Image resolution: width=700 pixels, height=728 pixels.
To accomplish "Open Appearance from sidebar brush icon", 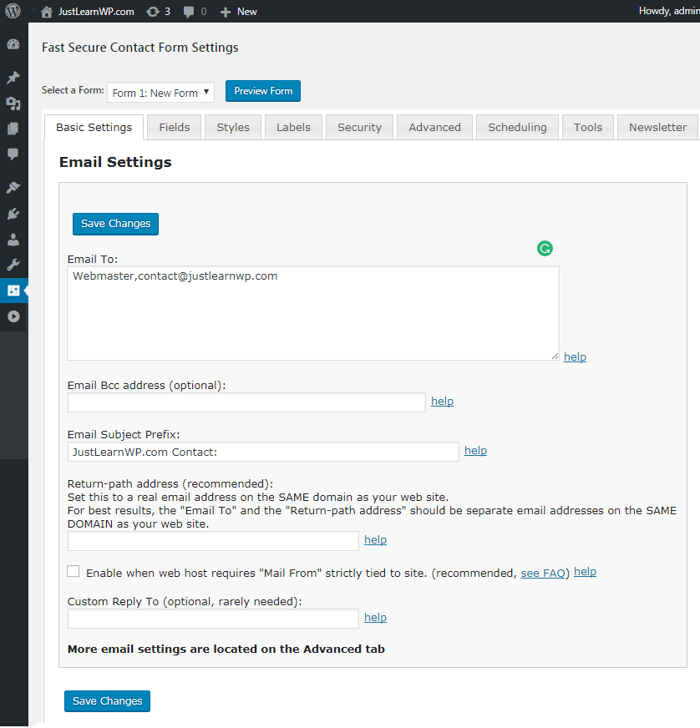I will tap(13, 188).
